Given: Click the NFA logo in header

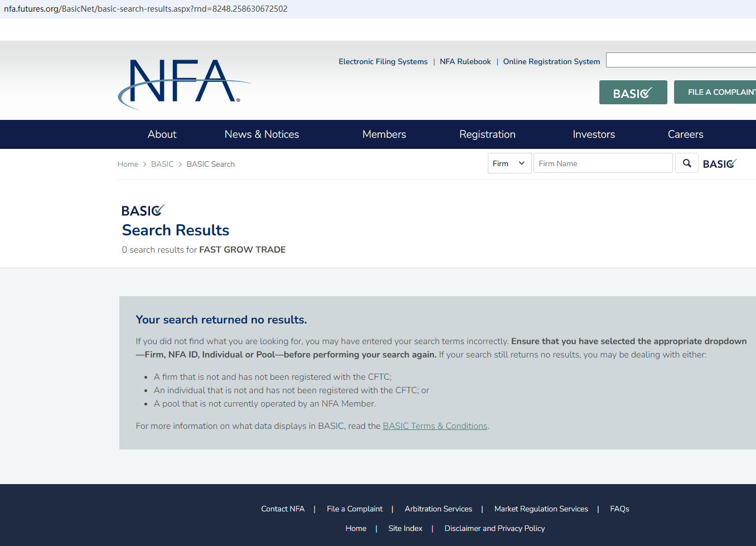Looking at the screenshot, I should [184, 83].
